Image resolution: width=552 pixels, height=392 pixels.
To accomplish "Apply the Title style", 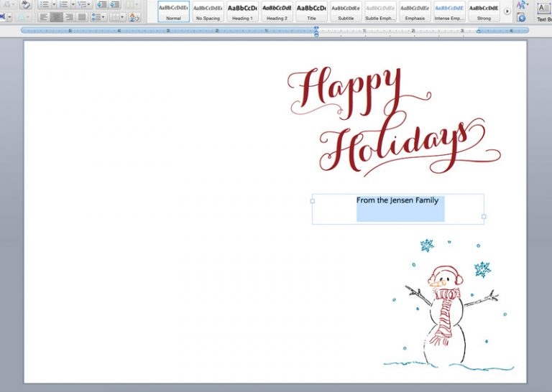I will [311, 11].
